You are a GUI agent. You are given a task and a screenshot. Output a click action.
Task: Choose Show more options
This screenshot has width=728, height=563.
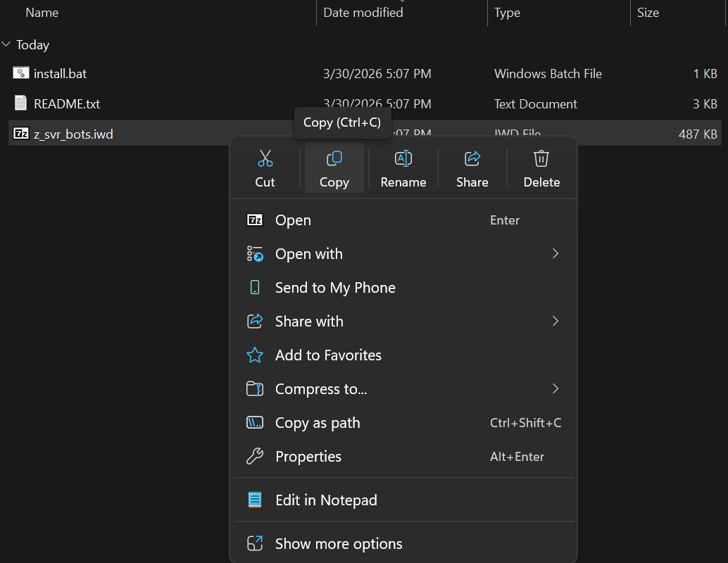click(404, 543)
